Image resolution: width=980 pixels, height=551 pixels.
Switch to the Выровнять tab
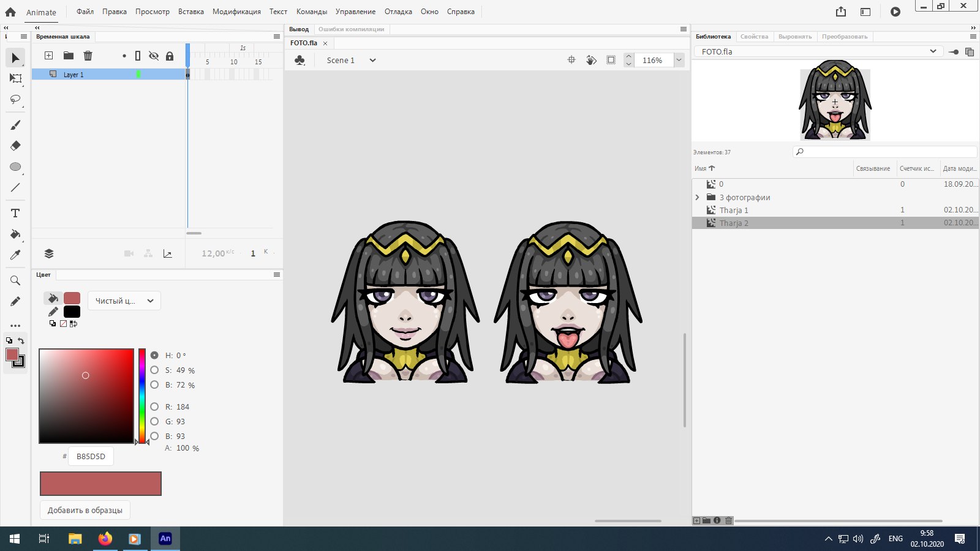(x=795, y=37)
